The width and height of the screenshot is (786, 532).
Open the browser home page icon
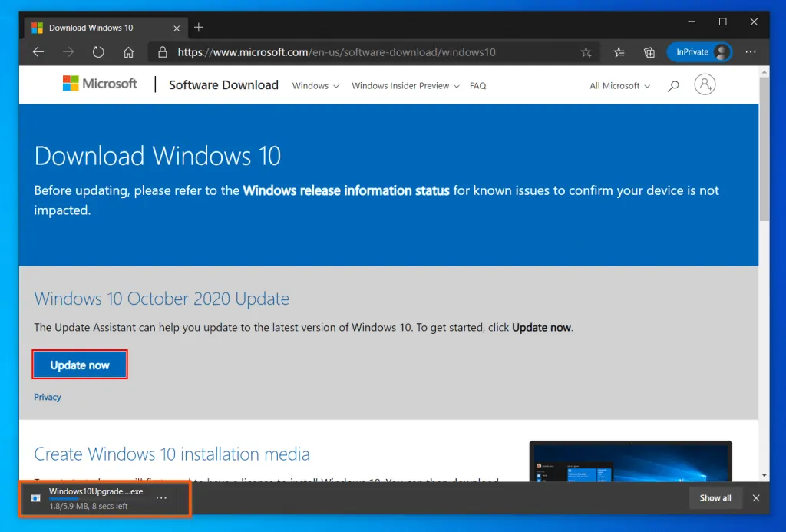[128, 51]
